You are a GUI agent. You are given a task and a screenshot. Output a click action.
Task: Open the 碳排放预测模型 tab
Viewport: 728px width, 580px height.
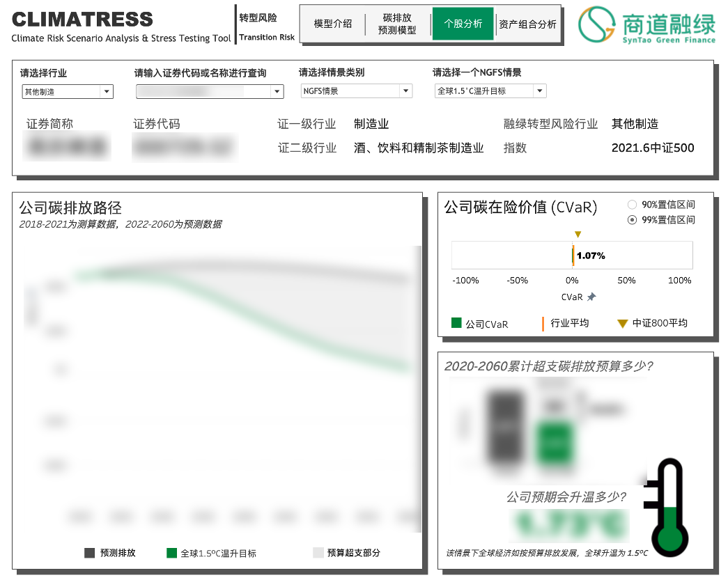[397, 24]
